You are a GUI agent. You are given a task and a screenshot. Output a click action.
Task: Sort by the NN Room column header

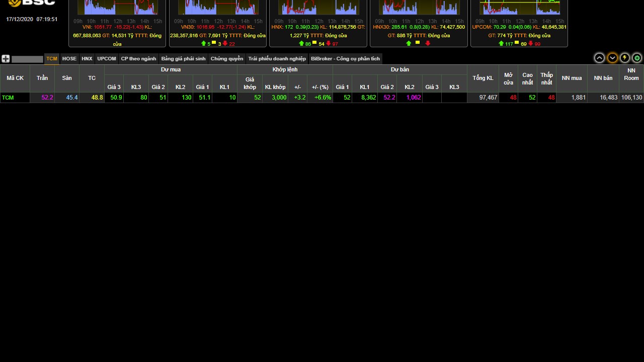click(x=631, y=78)
